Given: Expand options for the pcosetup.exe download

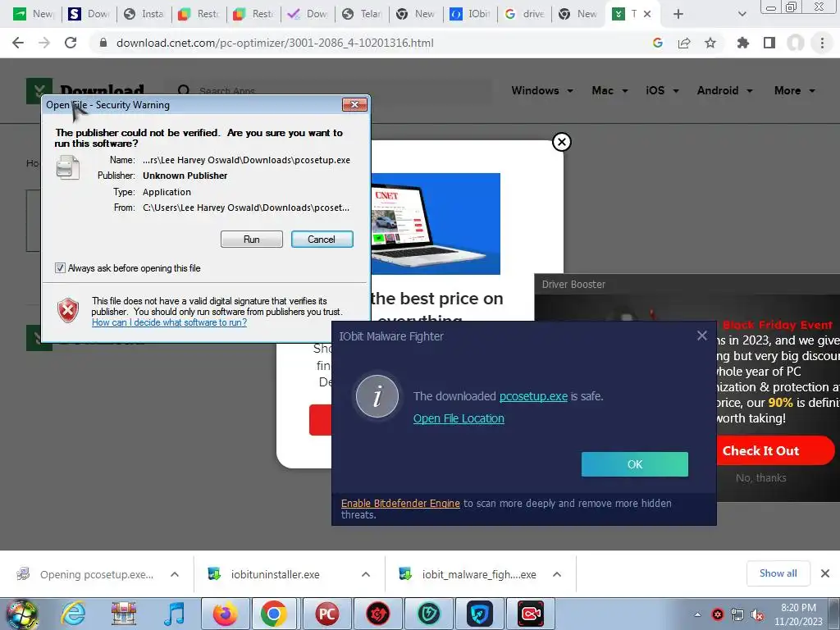Looking at the screenshot, I should point(175,574).
